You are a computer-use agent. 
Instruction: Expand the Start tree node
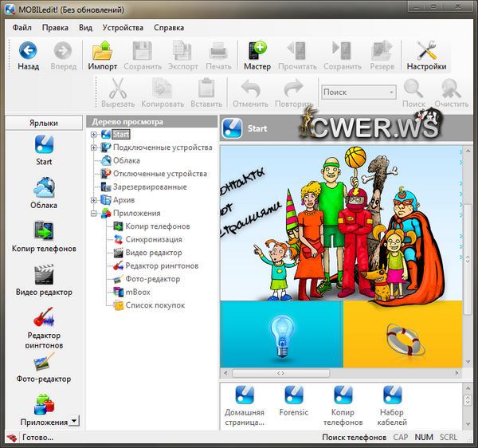pyautogui.click(x=94, y=135)
